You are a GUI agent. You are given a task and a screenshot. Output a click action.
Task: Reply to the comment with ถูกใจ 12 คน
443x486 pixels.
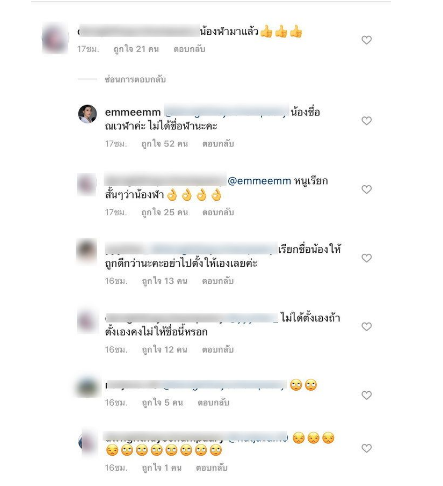click(218, 350)
